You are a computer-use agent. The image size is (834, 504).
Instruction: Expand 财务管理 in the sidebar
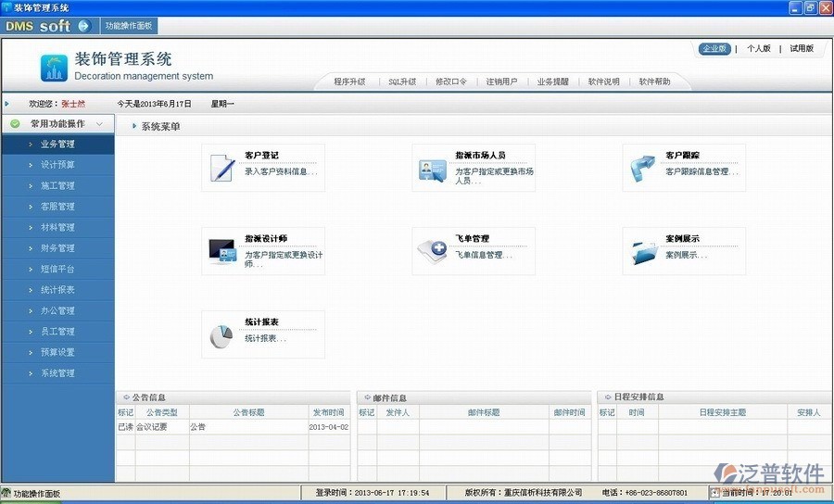tap(57, 248)
